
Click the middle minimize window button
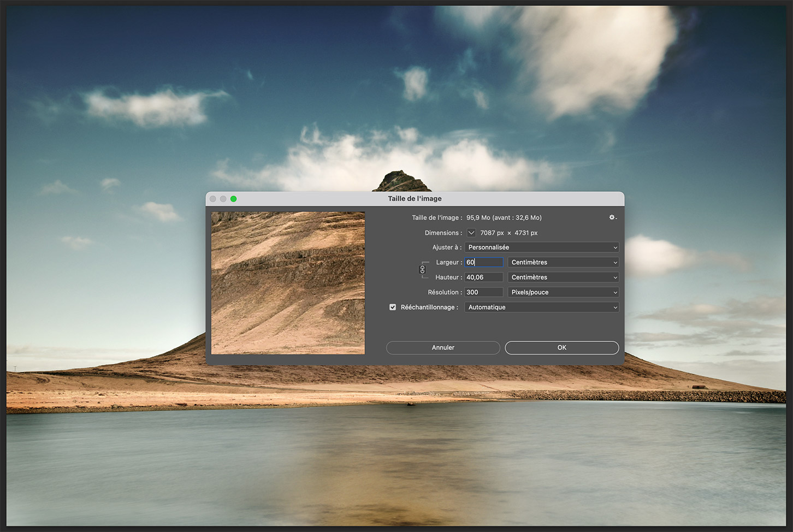point(223,199)
